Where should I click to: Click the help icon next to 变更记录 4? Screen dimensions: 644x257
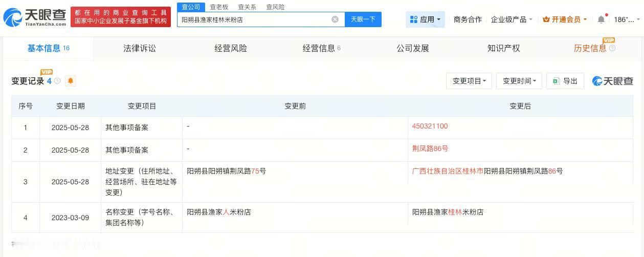pos(57,81)
